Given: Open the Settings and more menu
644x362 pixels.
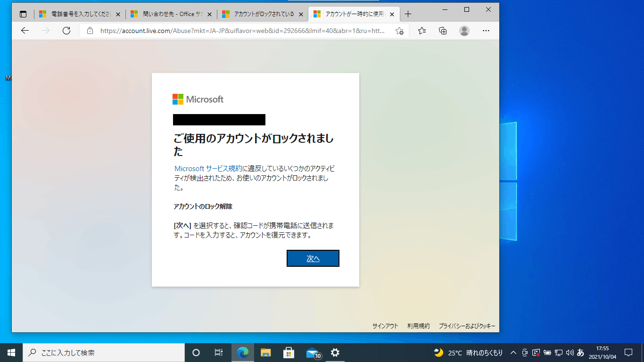Looking at the screenshot, I should pos(486,31).
